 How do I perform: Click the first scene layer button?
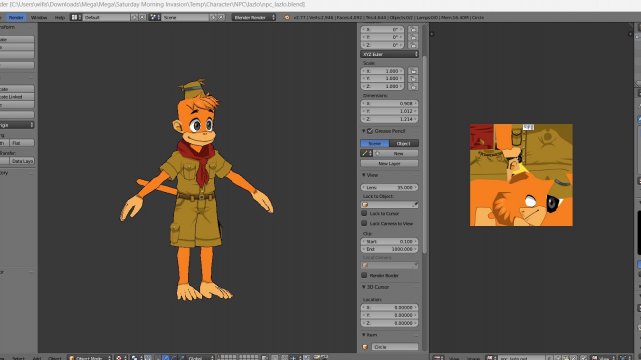coord(219,357)
